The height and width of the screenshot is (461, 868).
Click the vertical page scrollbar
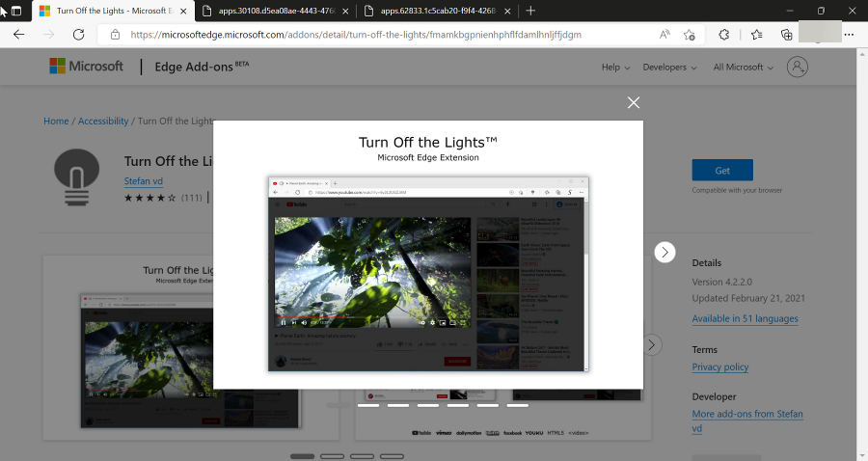(862, 255)
